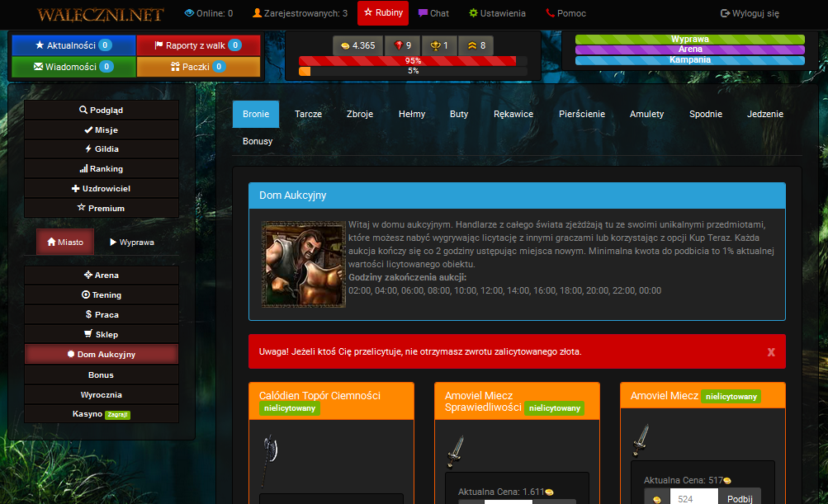Open Aktualności news button
The height and width of the screenshot is (504, 828).
pos(73,45)
